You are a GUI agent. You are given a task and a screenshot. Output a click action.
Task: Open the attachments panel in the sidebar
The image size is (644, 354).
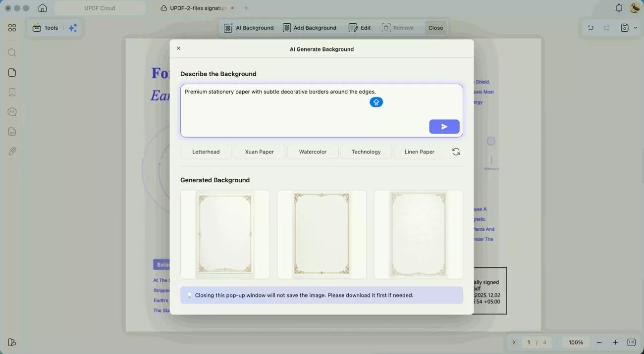pos(12,151)
